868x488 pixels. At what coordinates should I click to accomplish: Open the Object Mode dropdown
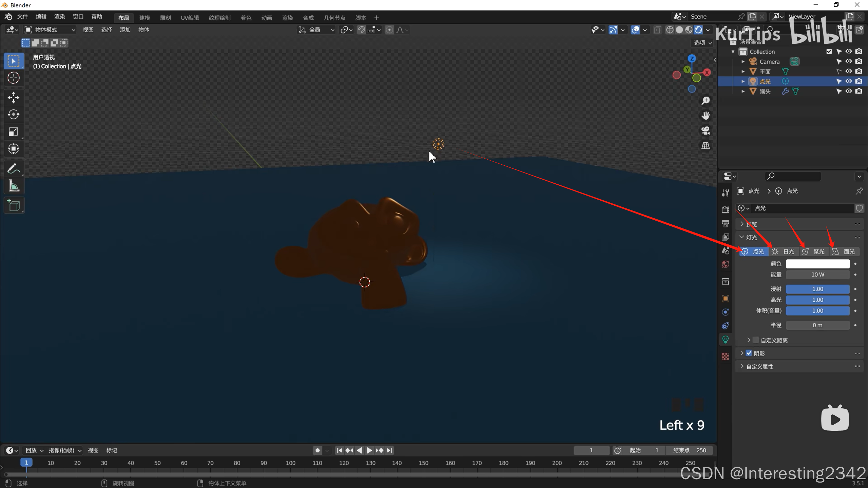coord(50,30)
